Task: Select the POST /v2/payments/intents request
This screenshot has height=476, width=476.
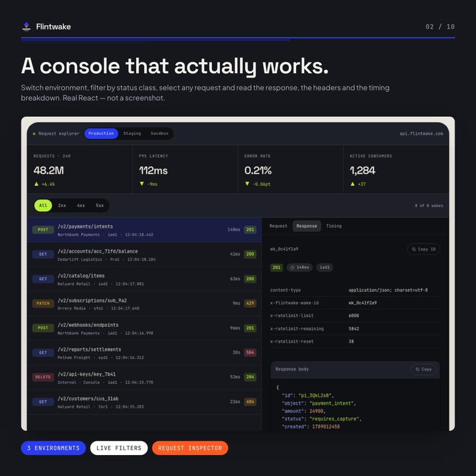Action: pyautogui.click(x=144, y=230)
